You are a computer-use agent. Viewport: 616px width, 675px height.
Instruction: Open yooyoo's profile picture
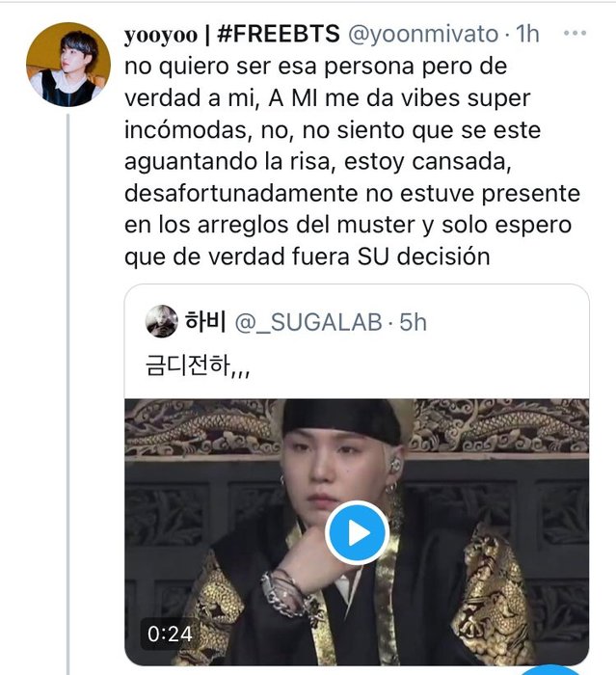pos(67,64)
